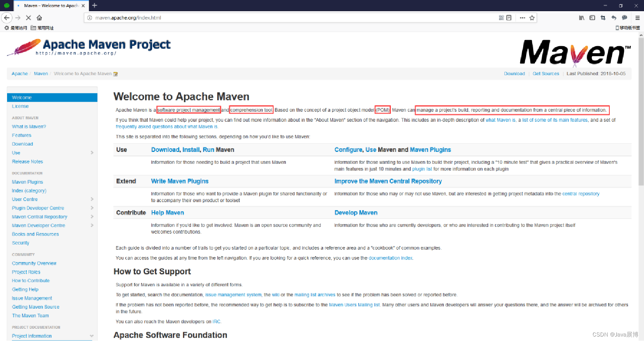Click the undo arrow toolbar icon
Screen dimensions: 644x341
(x=614, y=17)
